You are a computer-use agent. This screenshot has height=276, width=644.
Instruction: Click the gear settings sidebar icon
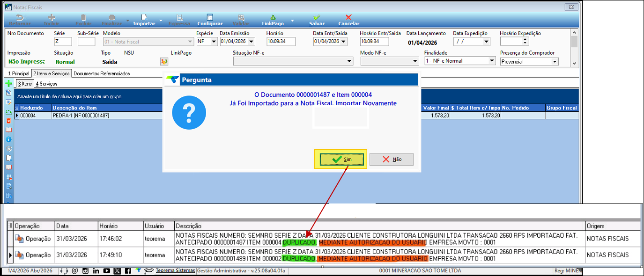[x=8, y=149]
